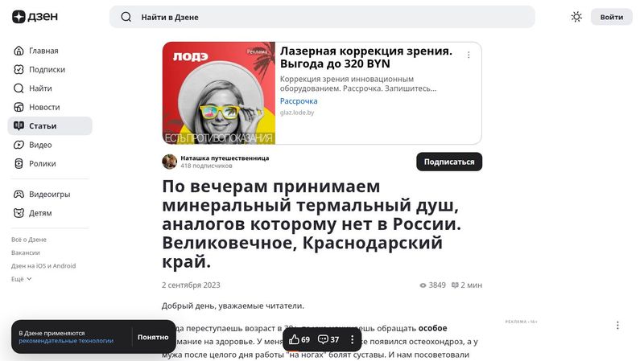This screenshot has width=644, height=361.
Task: Open Видео section icon
Action: [x=19, y=145]
